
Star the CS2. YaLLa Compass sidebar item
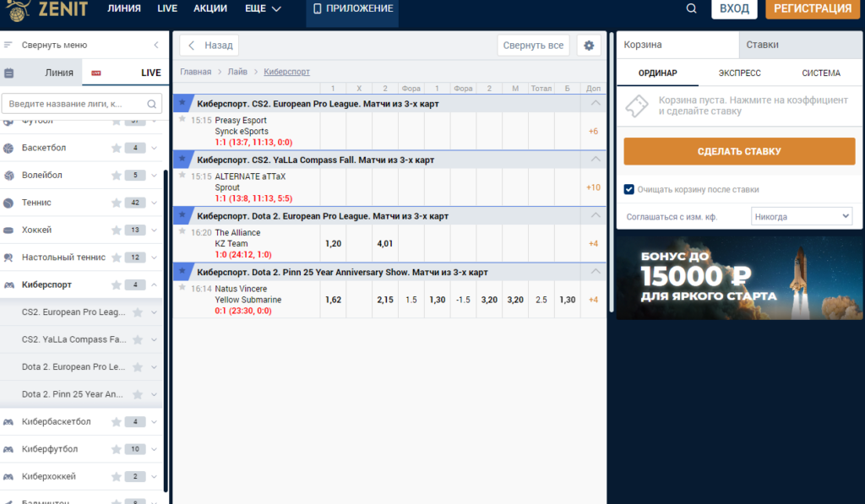click(x=138, y=339)
